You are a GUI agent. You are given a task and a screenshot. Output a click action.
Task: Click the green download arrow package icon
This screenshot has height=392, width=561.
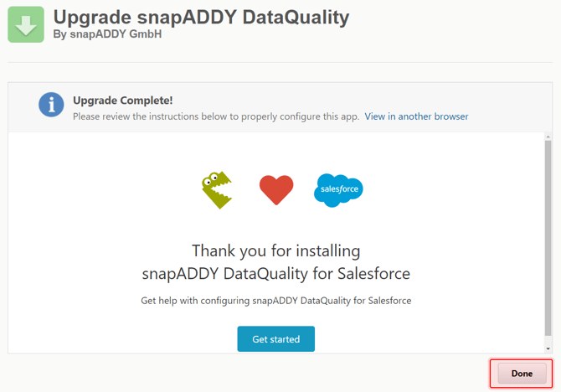pyautogui.click(x=26, y=24)
